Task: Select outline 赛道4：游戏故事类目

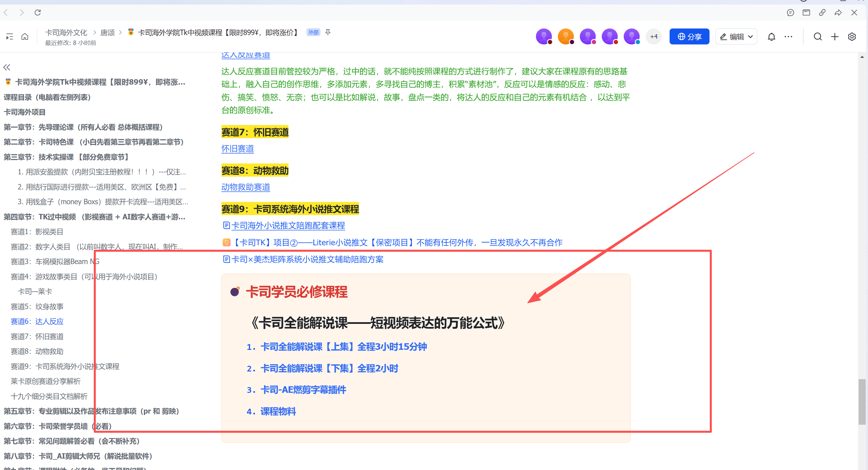Action: click(x=84, y=277)
